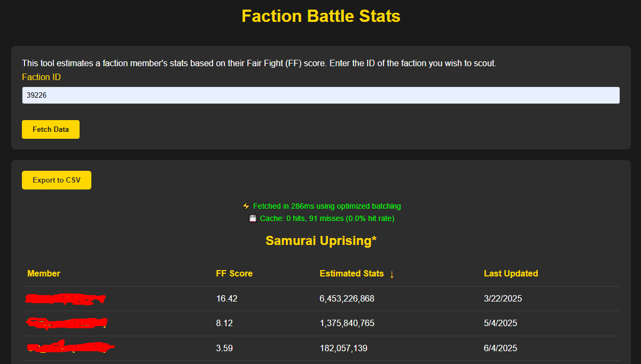The height and width of the screenshot is (364, 641).
Task: Click the fetched in 286ms status message
Action: coord(326,206)
